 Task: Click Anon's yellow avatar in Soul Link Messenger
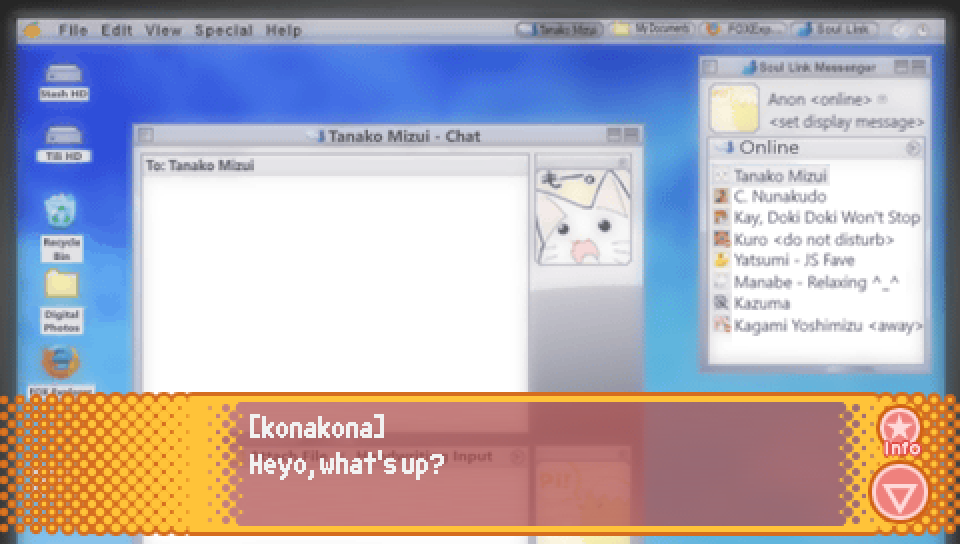click(x=734, y=108)
